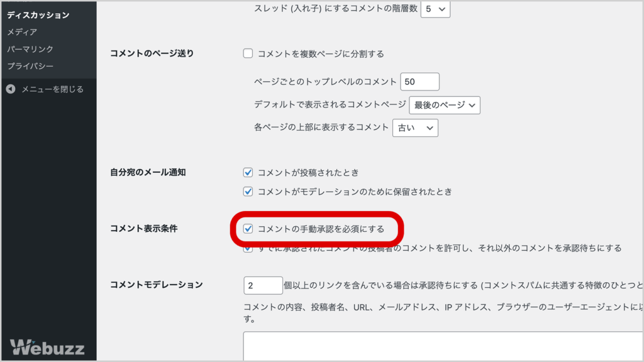Open the プライバシー settings menu item
Viewport: 644px width, 362px height.
coord(30,66)
